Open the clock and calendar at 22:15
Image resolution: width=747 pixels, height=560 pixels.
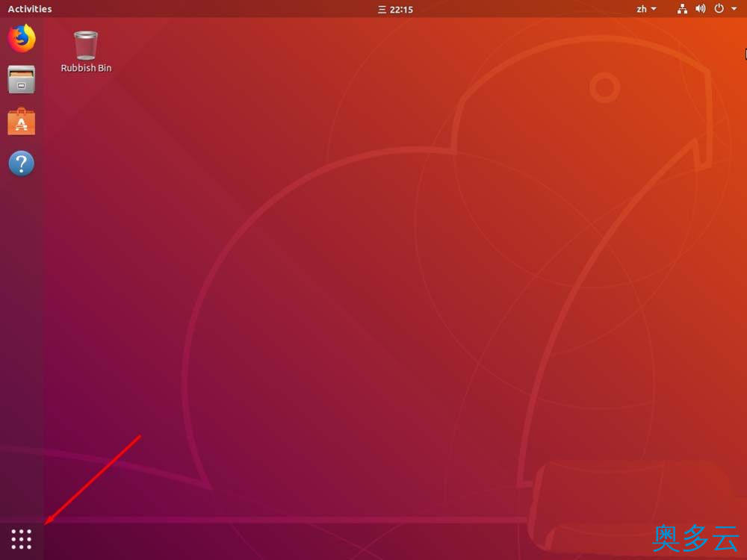pyautogui.click(x=395, y=10)
